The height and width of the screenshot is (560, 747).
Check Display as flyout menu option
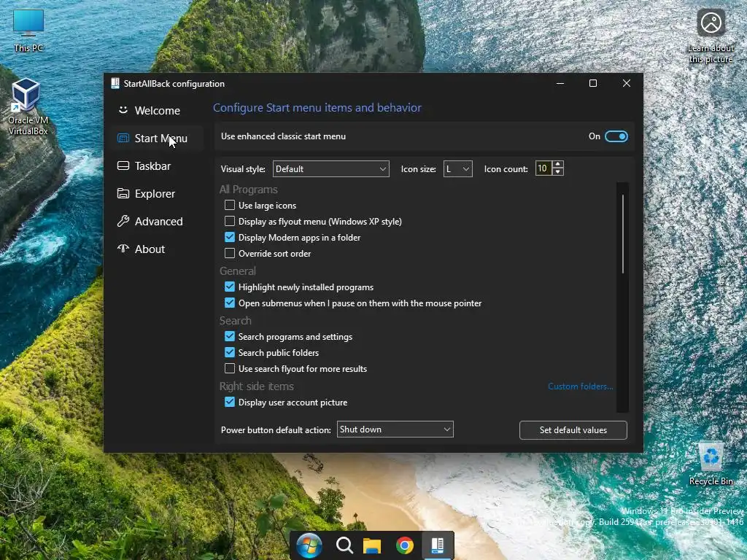pos(230,221)
